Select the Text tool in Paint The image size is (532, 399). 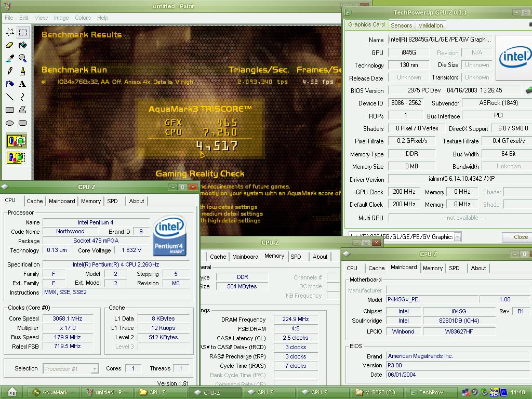[23, 84]
